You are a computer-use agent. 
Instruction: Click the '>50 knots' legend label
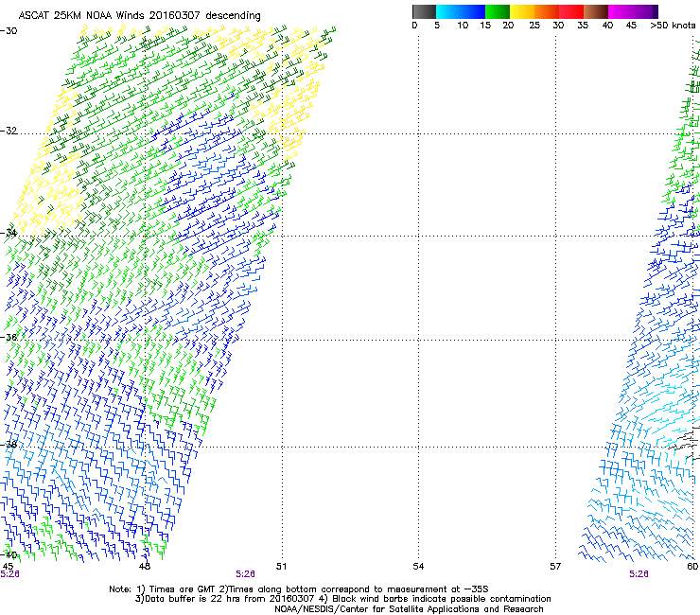coord(673,25)
